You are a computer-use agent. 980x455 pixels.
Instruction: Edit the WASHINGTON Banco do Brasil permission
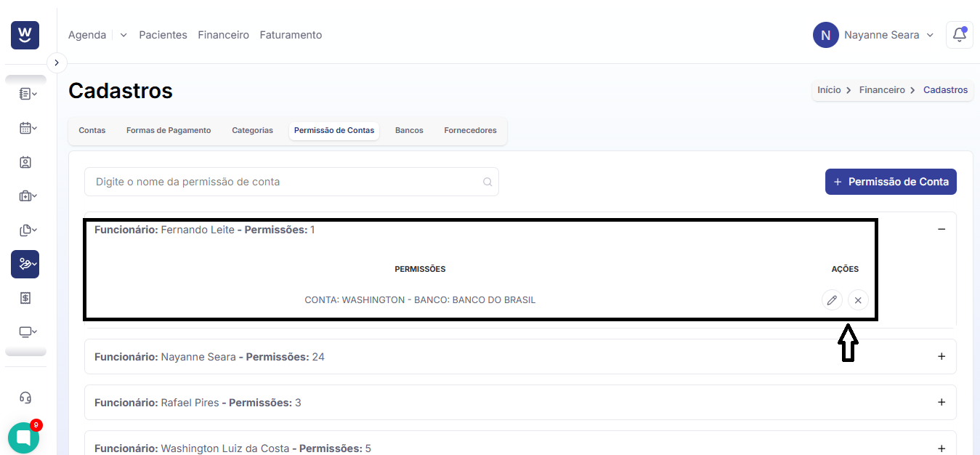832,300
